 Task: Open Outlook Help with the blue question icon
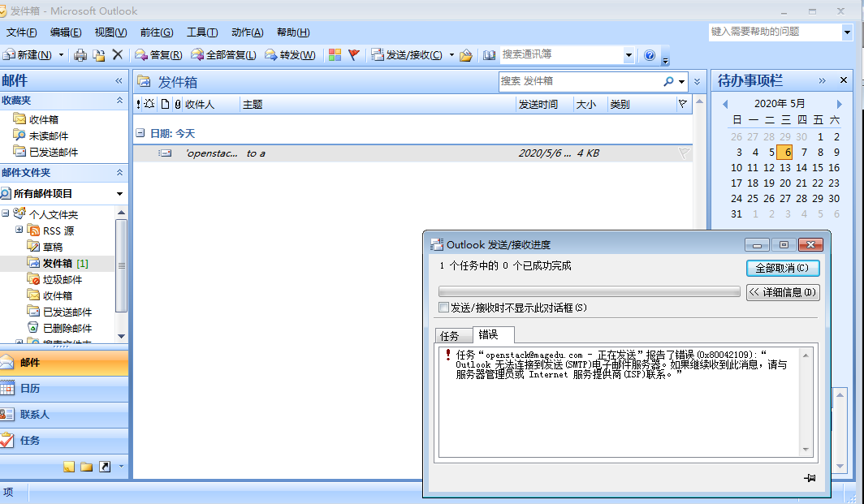pos(650,55)
